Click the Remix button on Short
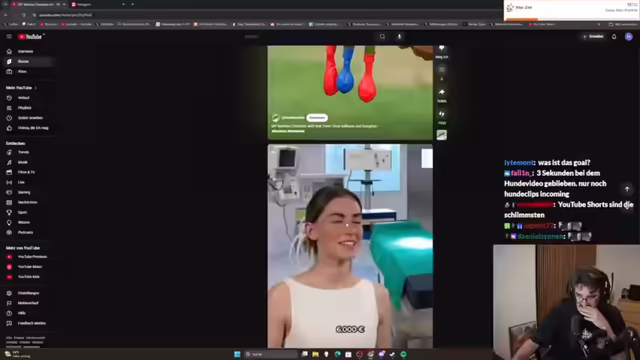The image size is (640, 360). [442, 114]
